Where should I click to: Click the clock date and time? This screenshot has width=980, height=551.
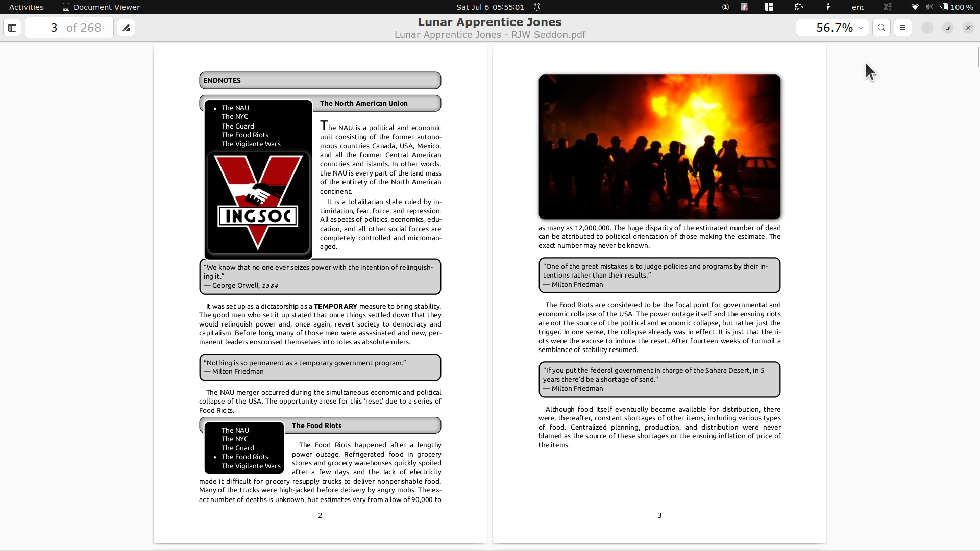pos(490,7)
